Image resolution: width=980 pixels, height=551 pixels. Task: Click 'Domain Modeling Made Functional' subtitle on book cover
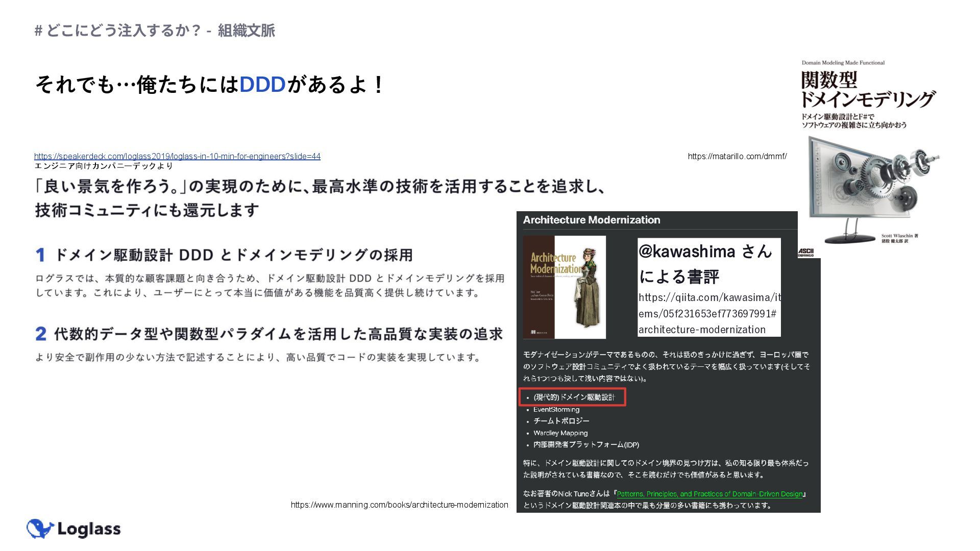pos(843,63)
